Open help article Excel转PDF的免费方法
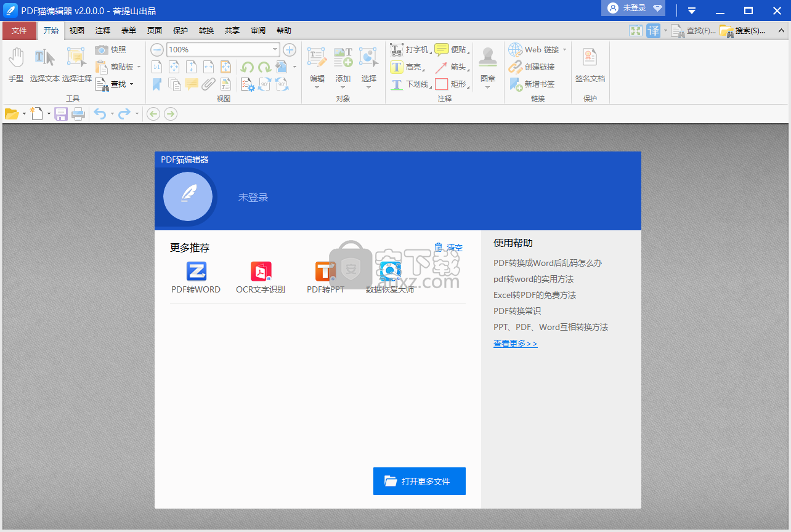The image size is (791, 532). point(535,295)
